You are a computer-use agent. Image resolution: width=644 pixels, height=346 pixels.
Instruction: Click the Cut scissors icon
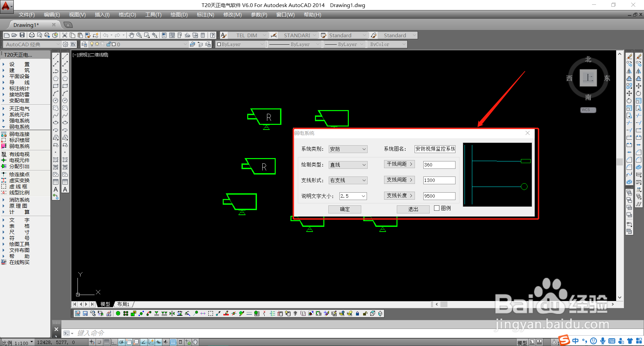point(65,35)
